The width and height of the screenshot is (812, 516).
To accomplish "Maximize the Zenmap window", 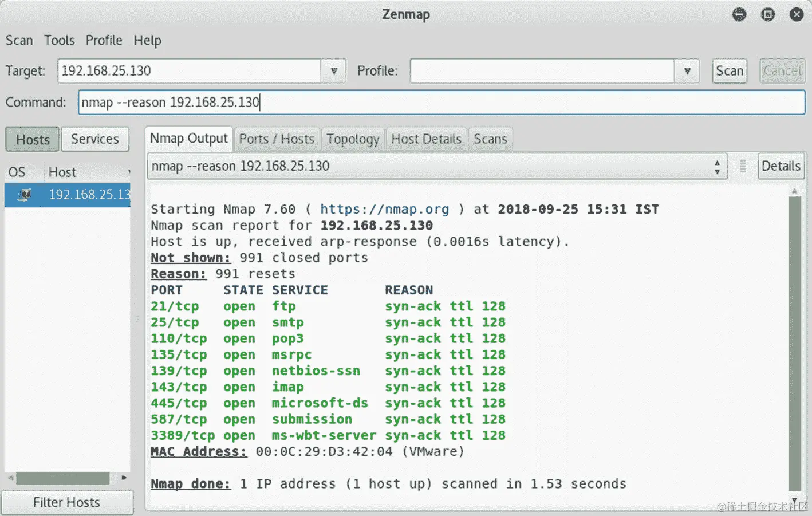I will pyautogui.click(x=768, y=14).
